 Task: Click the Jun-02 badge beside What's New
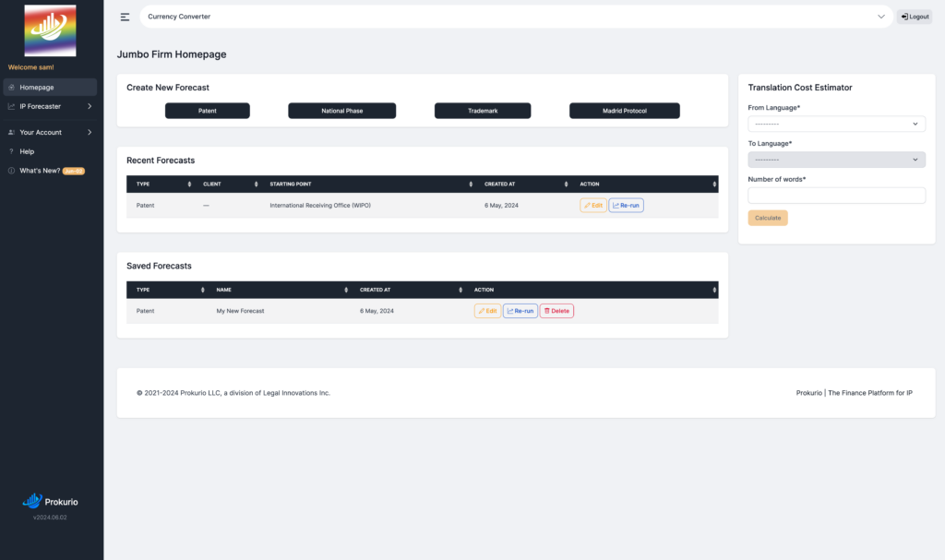tap(74, 172)
